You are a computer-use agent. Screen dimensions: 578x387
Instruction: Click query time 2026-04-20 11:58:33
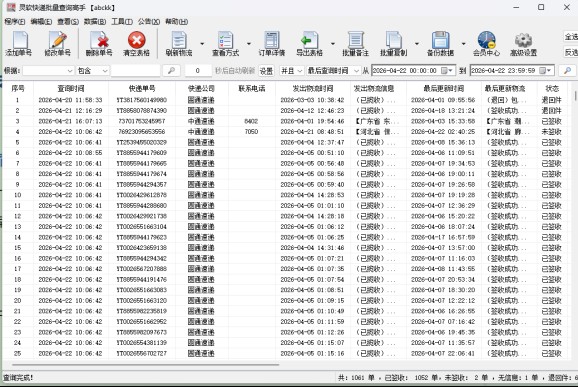point(70,100)
